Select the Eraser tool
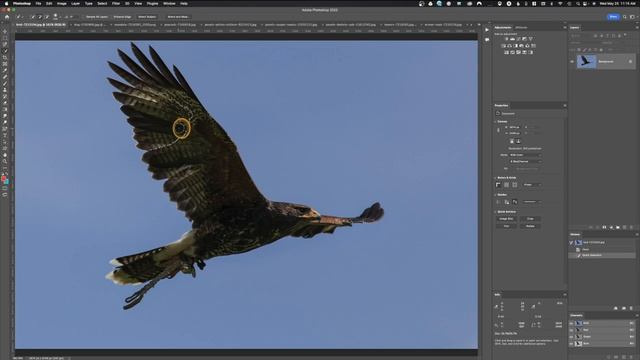The image size is (640, 360). pos(5,103)
